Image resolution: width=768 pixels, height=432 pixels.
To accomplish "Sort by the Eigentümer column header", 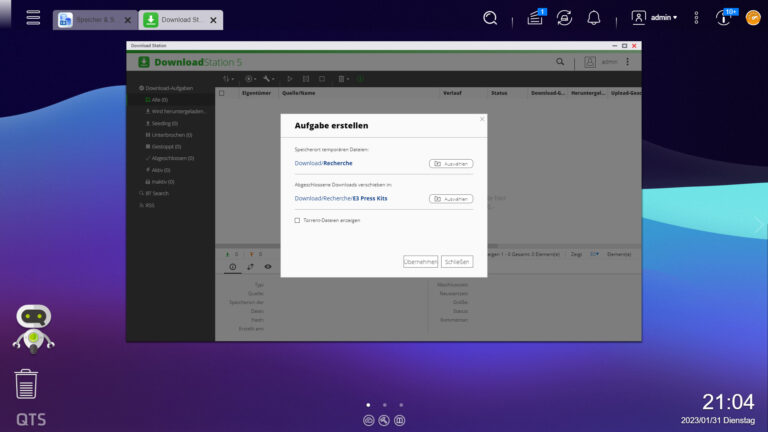I will pos(256,93).
